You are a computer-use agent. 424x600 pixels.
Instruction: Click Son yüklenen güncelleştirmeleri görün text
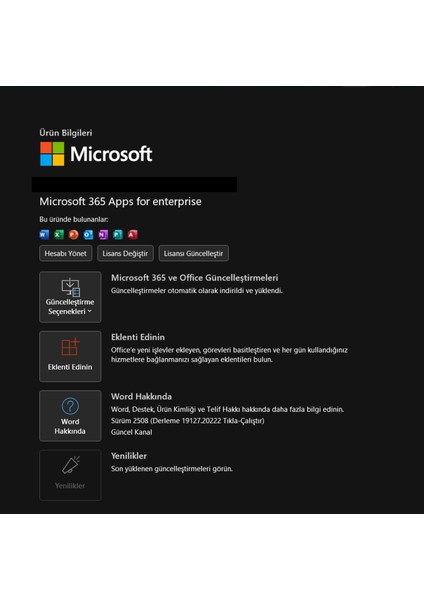coord(172,469)
